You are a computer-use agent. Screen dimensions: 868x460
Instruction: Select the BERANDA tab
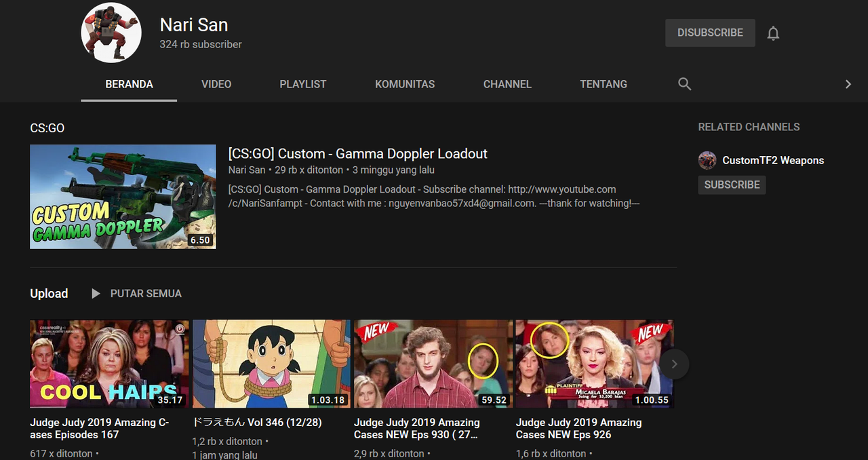(x=129, y=84)
